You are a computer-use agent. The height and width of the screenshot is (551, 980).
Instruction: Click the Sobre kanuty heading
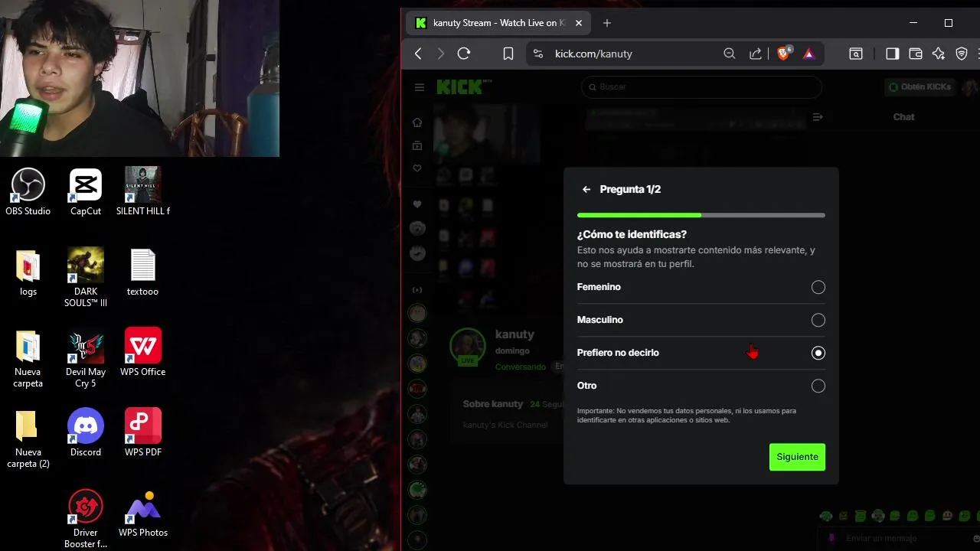pos(493,404)
